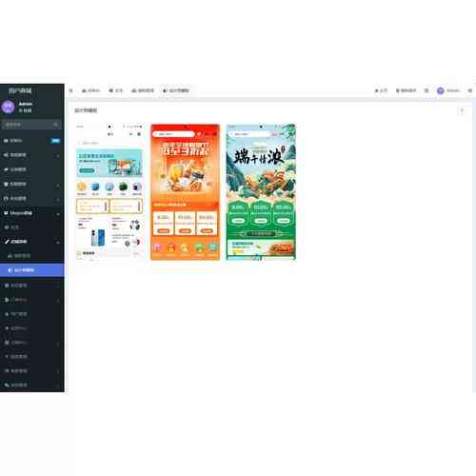Open the settings cogs icon at top-right
The image size is (476, 476).
[x=470, y=90]
